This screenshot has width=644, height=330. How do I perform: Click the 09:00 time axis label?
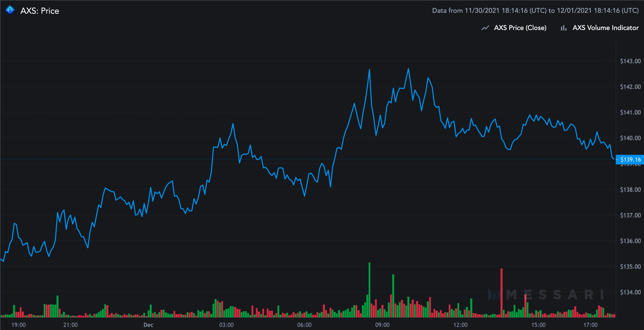[x=382, y=325]
